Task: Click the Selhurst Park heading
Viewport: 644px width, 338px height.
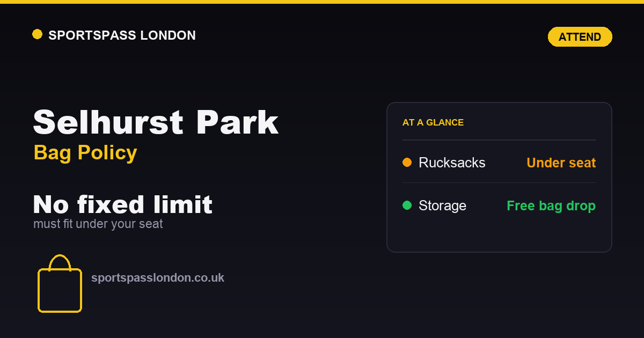Action: pyautogui.click(x=156, y=122)
